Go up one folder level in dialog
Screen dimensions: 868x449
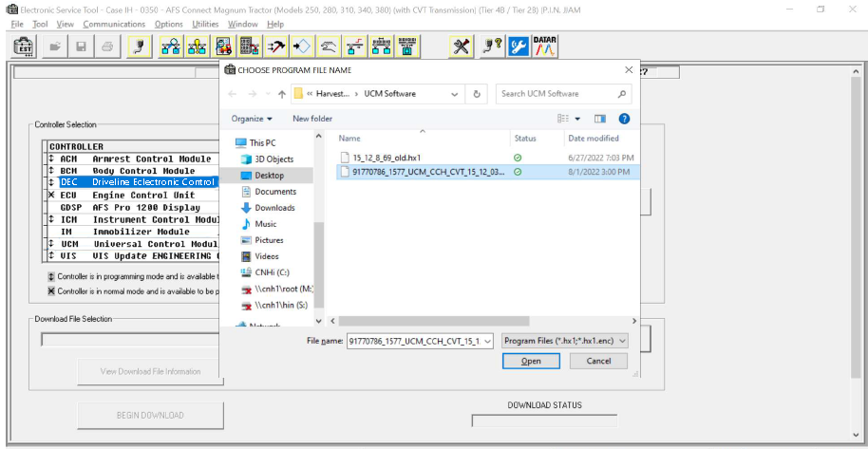[282, 94]
